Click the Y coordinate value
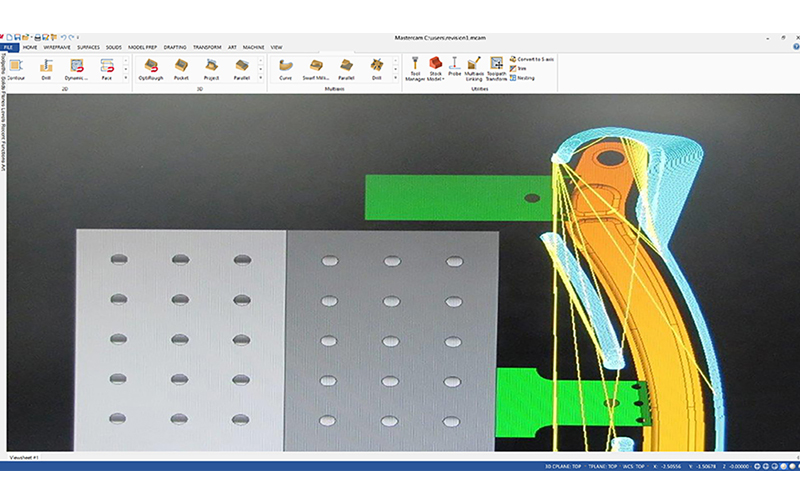 pos(706,466)
